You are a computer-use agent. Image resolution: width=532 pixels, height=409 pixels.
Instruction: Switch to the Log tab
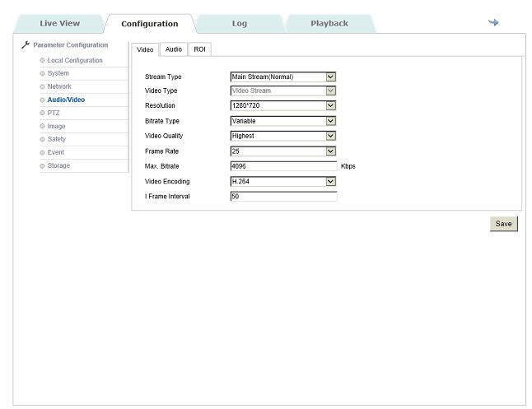pyautogui.click(x=239, y=23)
